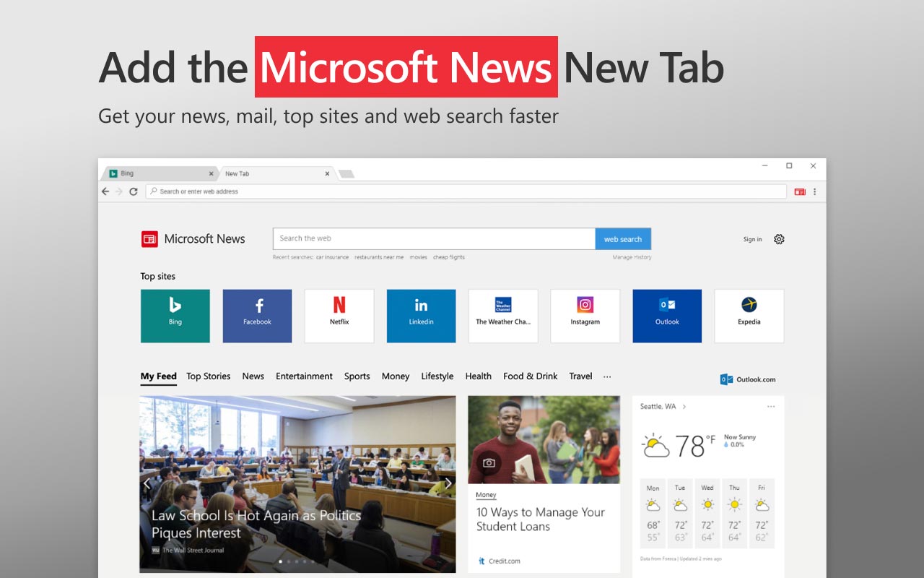Image resolution: width=924 pixels, height=578 pixels.
Task: Show more feed categories ellipsis
Action: pyautogui.click(x=607, y=376)
